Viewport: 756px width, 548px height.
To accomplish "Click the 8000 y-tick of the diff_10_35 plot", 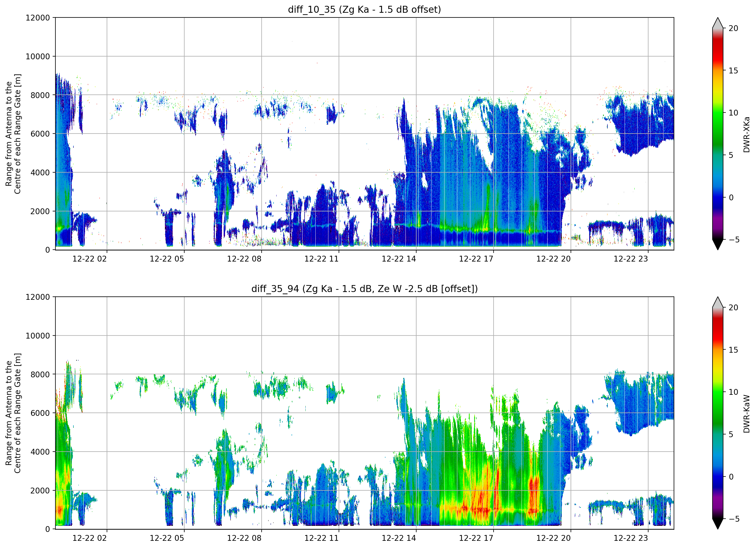I will coord(40,95).
